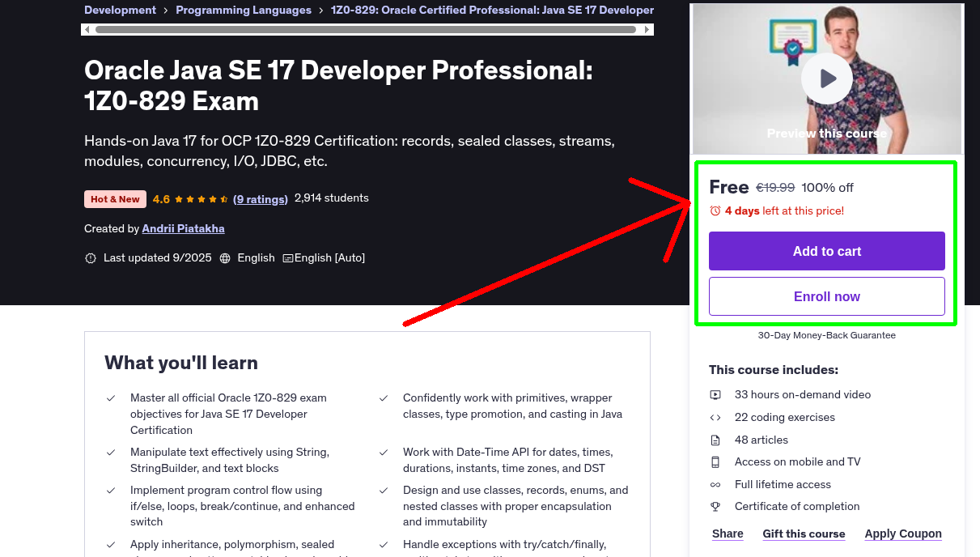The image size is (980, 557).
Task: Click the course title heading
Action: pos(338,86)
